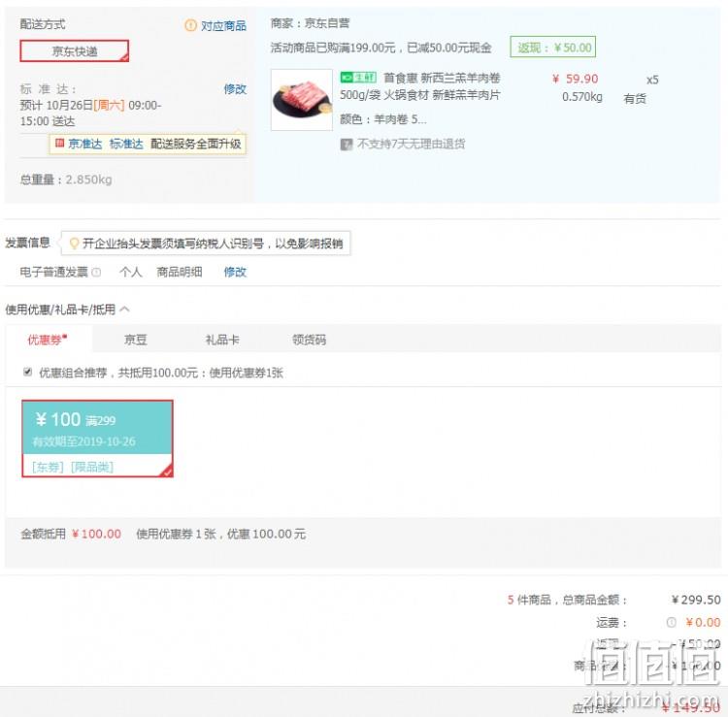The width and height of the screenshot is (728, 717).
Task: Click the 商家：京东自营 label
Action: (x=311, y=23)
